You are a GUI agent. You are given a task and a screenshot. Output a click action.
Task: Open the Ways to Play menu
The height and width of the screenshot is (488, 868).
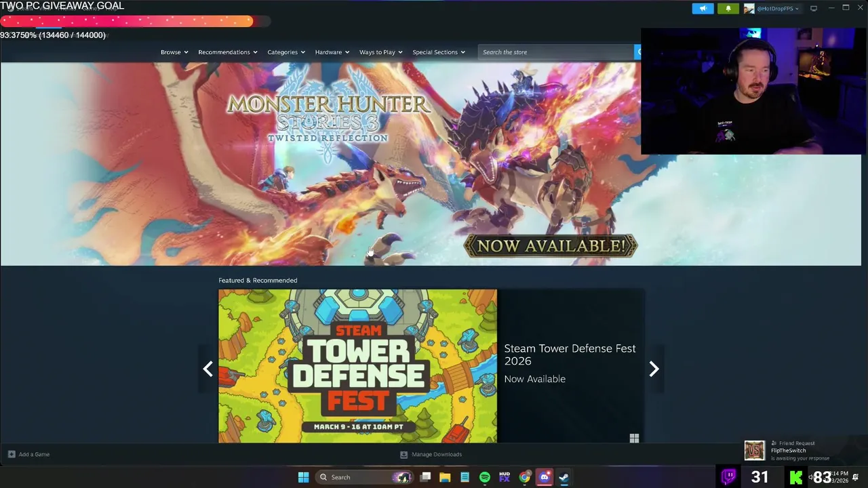381,52
